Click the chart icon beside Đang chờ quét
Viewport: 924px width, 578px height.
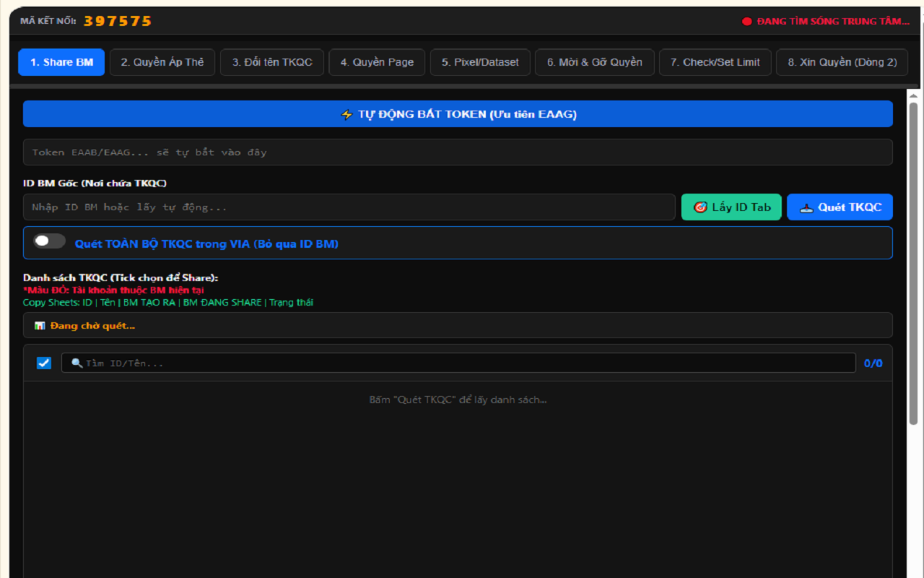pyautogui.click(x=40, y=326)
